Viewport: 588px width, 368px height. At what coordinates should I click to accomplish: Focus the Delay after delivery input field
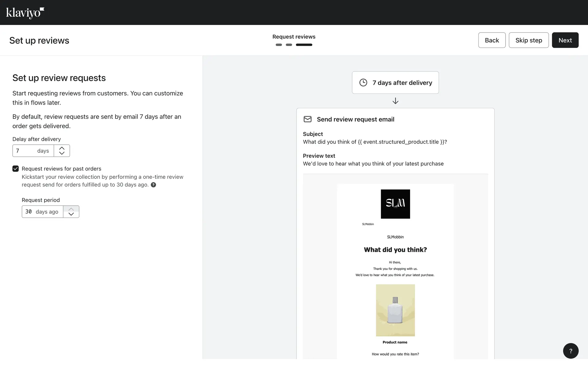26,151
